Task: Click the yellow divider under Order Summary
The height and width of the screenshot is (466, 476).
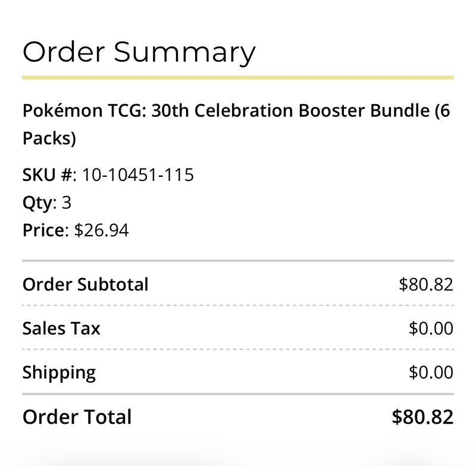Action: 238,78
